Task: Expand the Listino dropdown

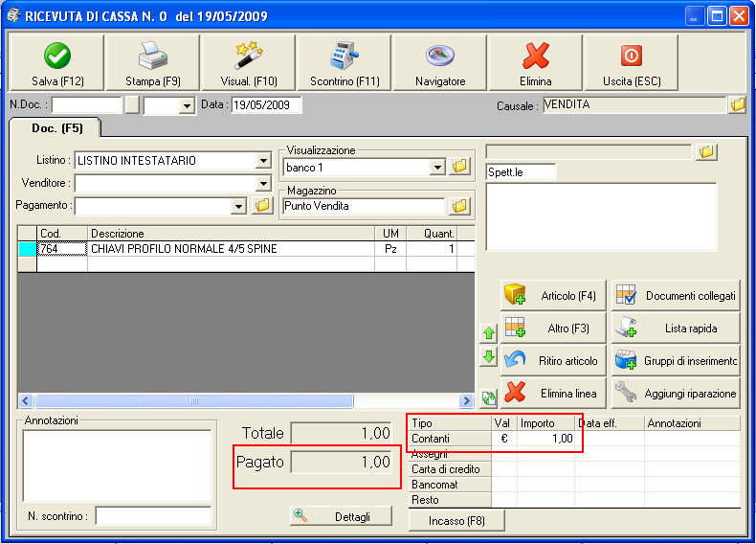Action: coord(263,160)
